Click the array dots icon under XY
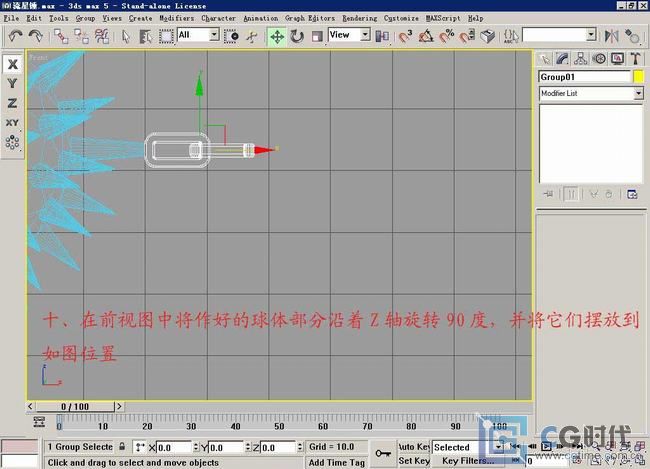Screen dimensions: 650x469 [x=12, y=142]
